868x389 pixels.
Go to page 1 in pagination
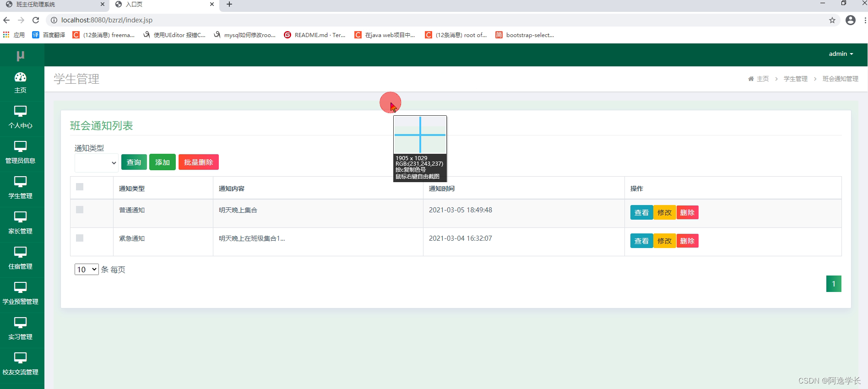coord(834,284)
